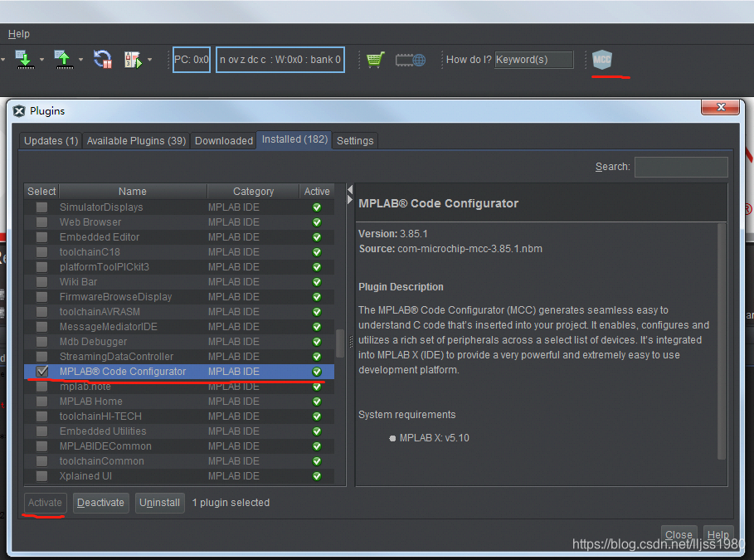Switch to the Downloaded tab

click(224, 140)
